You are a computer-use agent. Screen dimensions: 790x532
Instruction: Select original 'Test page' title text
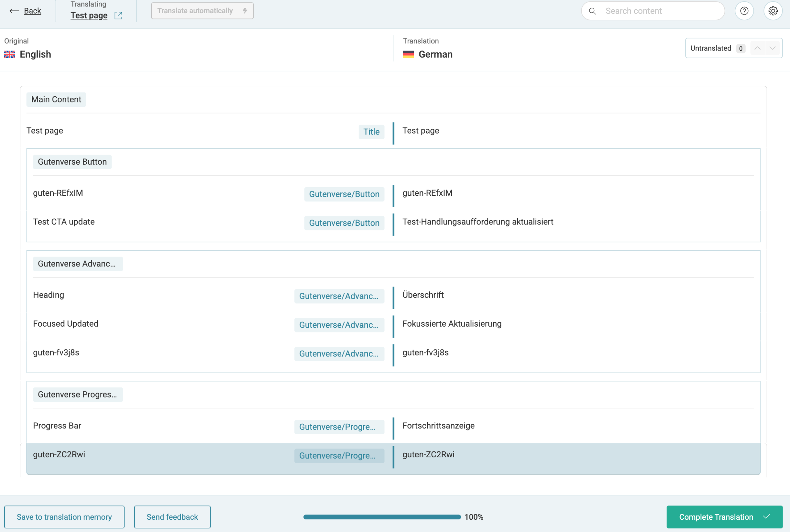[x=45, y=131]
